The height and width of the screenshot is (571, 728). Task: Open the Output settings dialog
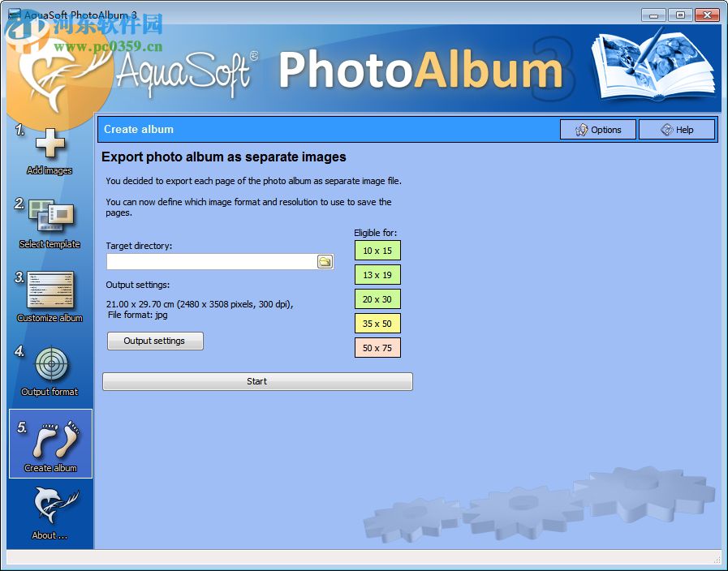[x=155, y=341]
